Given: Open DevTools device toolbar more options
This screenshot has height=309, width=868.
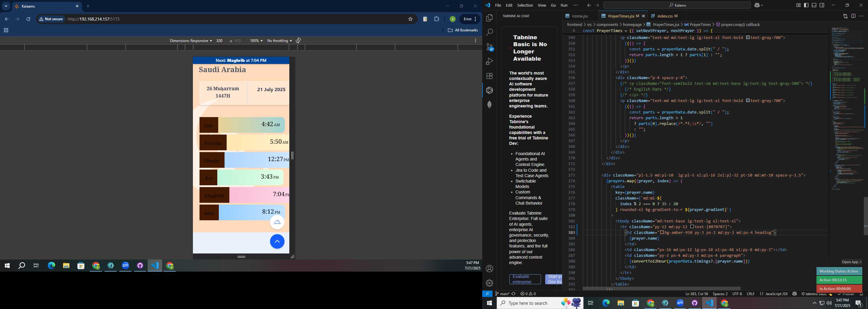Looking at the screenshot, I should click(x=476, y=40).
